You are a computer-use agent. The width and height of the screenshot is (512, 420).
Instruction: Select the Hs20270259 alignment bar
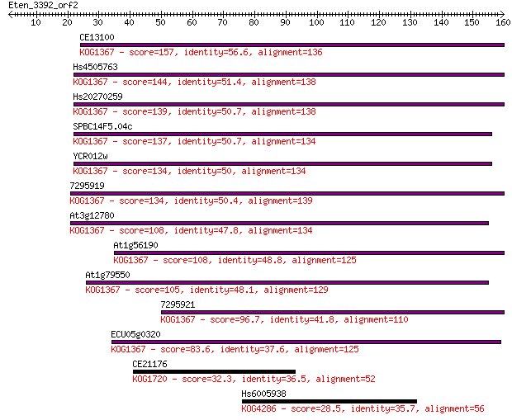pos(289,105)
